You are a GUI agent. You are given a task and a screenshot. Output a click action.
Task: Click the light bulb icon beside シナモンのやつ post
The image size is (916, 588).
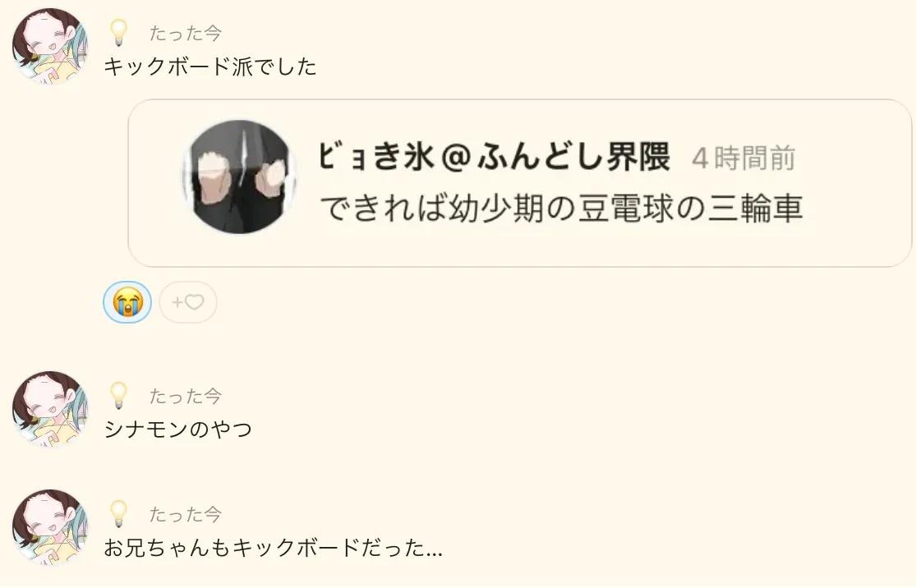click(x=118, y=396)
